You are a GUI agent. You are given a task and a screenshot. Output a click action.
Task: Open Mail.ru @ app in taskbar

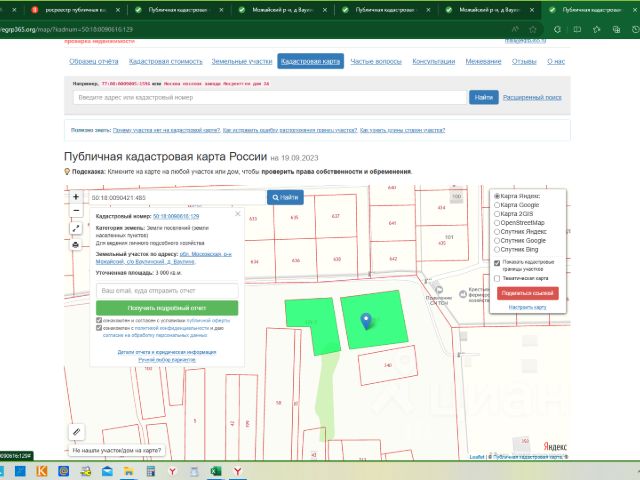(x=63, y=471)
